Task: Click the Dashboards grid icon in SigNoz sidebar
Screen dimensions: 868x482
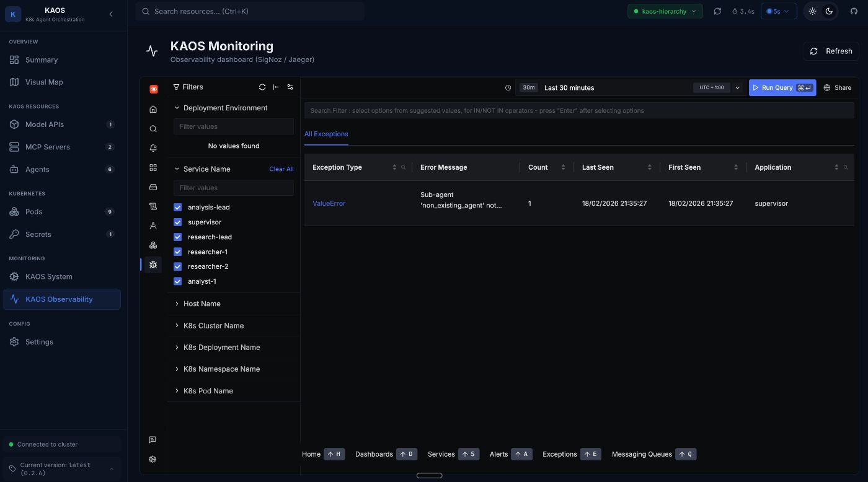Action: click(x=153, y=168)
